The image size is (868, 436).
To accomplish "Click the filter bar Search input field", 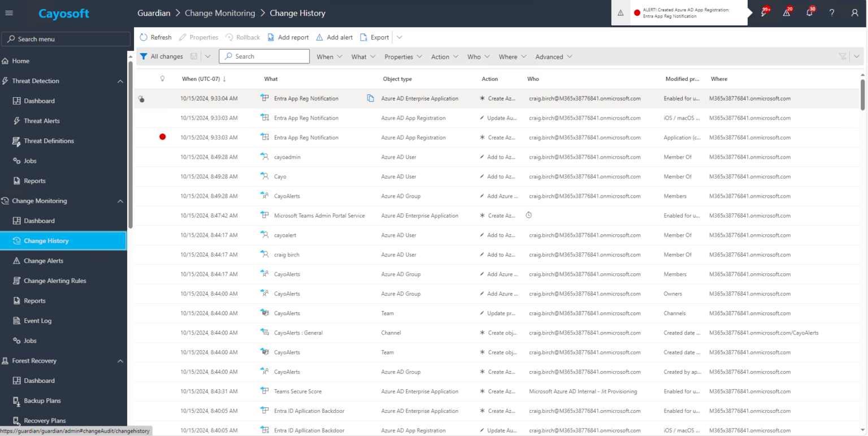I will (264, 56).
